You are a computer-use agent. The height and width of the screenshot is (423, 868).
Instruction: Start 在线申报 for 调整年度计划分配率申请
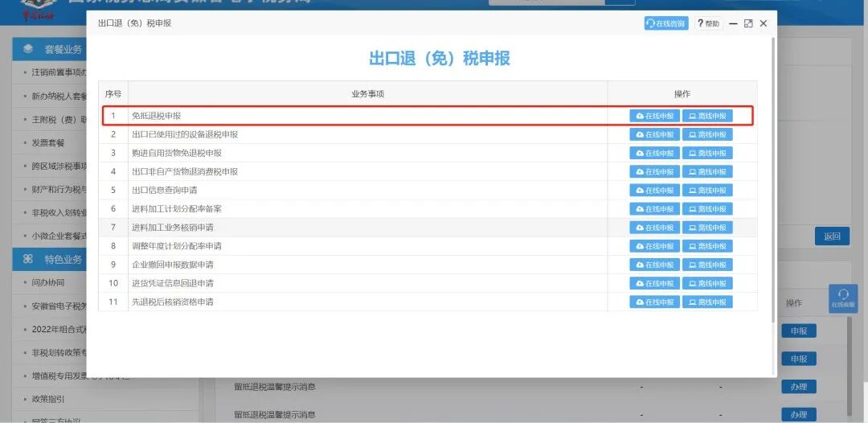(654, 246)
